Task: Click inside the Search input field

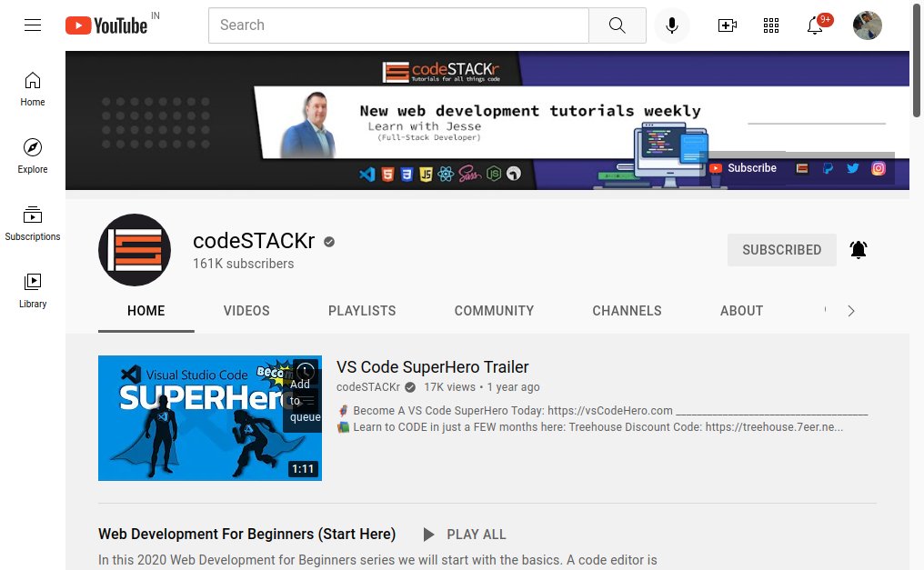Action: tap(398, 25)
